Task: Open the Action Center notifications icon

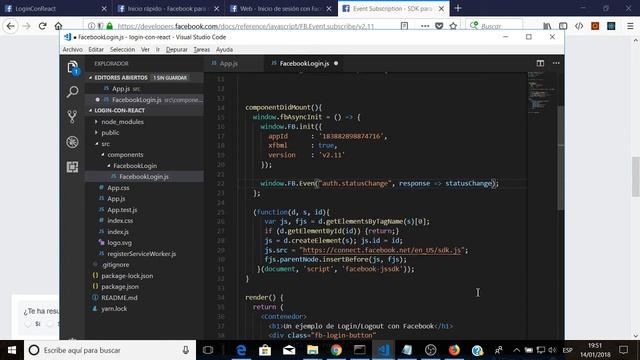Action: (623, 350)
